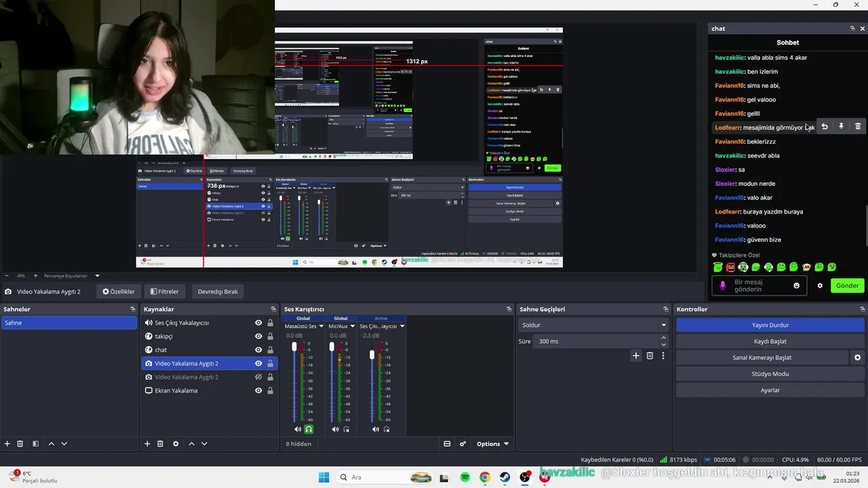Toggle Mic/Aux monitoring headphone icon
The width and height of the screenshot is (868, 488).
(x=347, y=429)
